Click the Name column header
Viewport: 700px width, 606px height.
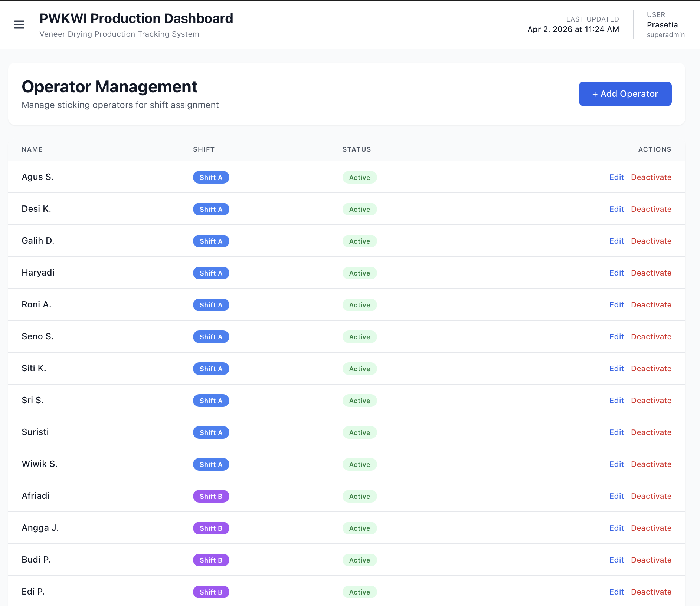32,149
